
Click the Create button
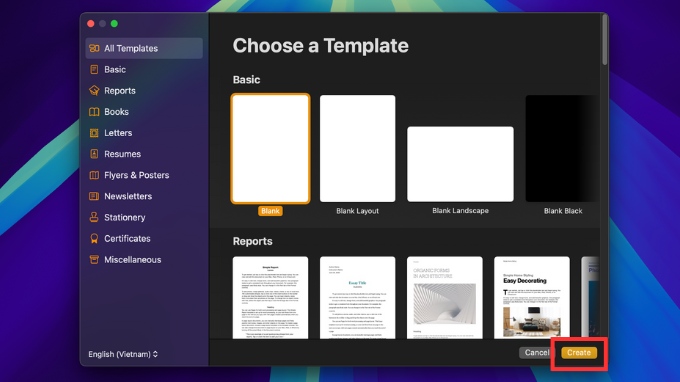579,353
